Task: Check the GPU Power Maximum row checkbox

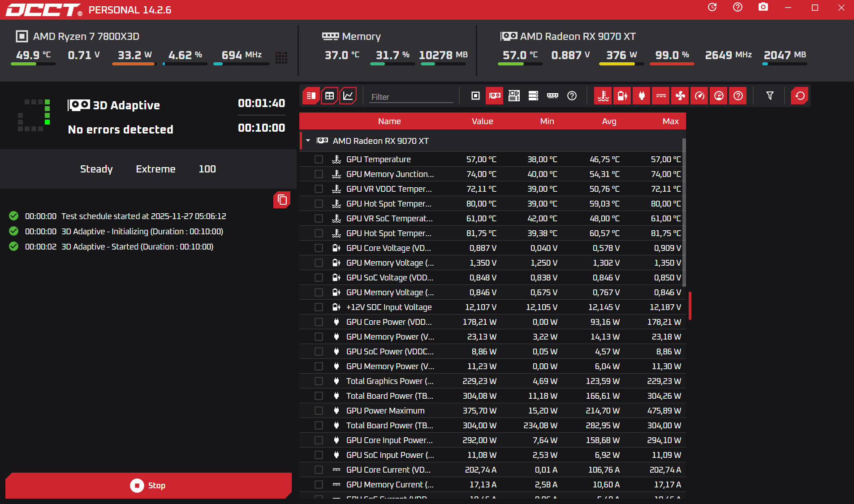Action: pyautogui.click(x=319, y=411)
